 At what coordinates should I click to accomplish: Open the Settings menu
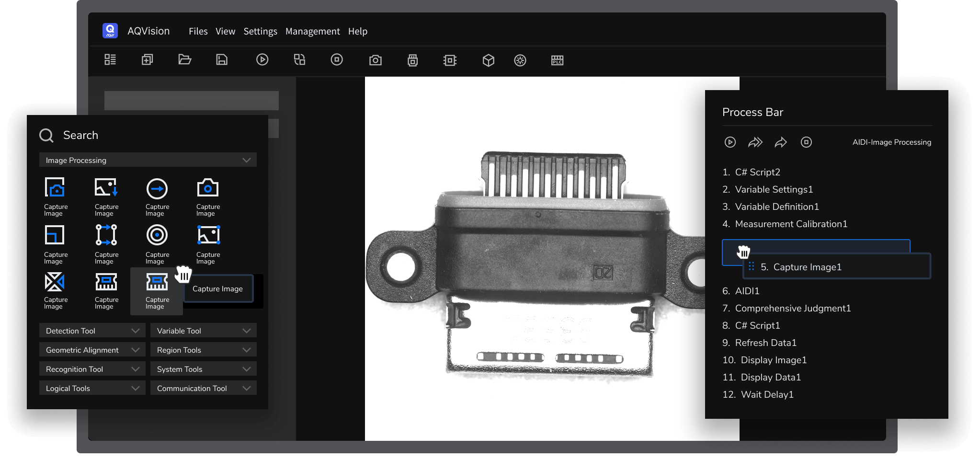coord(260,31)
